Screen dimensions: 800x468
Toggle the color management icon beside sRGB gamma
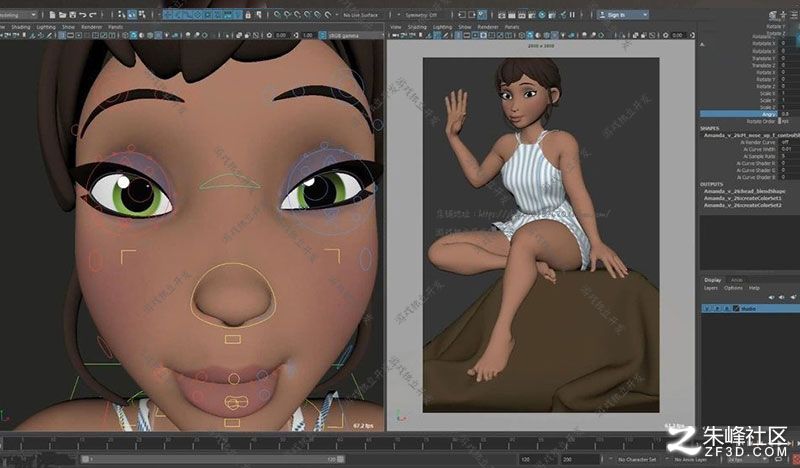pyautogui.click(x=322, y=36)
